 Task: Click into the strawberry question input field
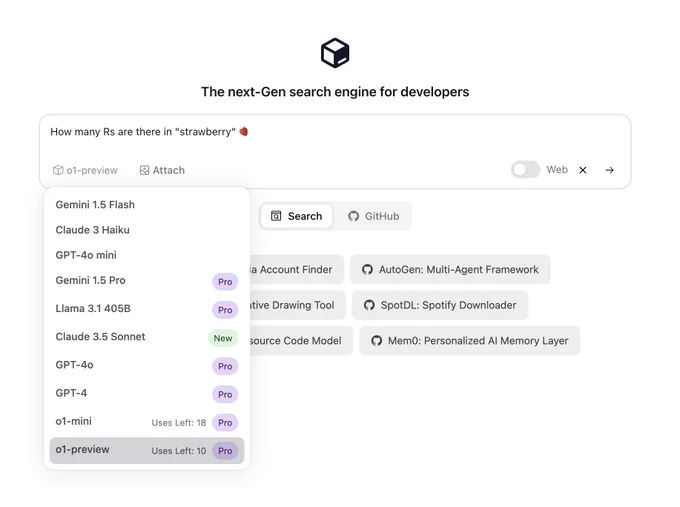click(335, 132)
